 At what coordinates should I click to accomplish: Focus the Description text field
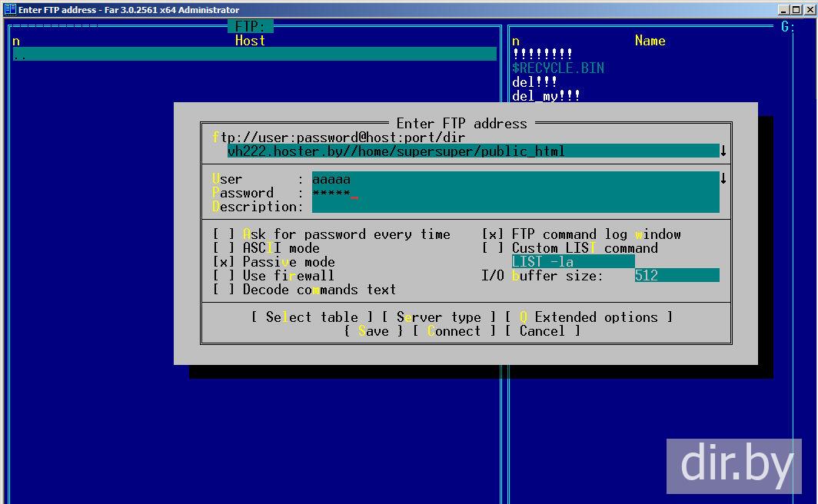click(x=515, y=207)
